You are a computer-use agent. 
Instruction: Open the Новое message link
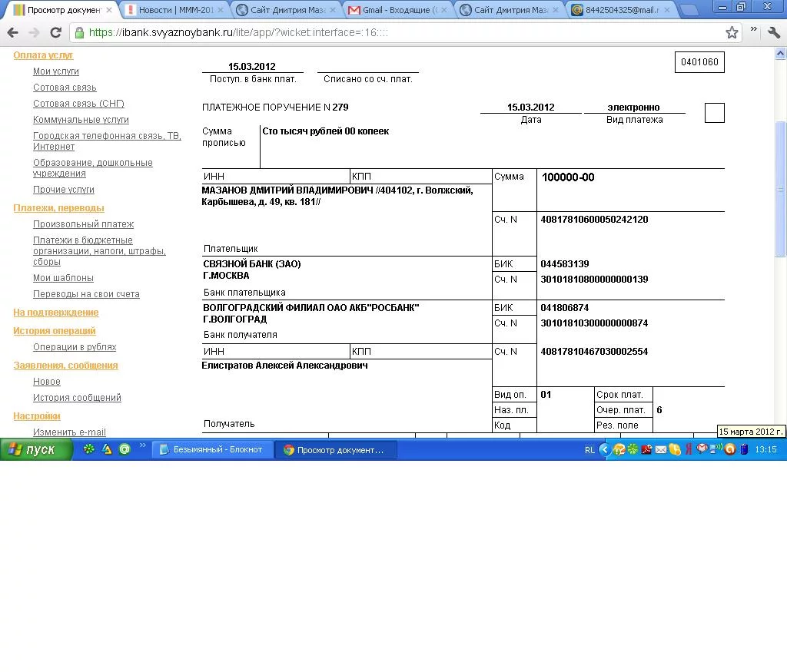(47, 381)
